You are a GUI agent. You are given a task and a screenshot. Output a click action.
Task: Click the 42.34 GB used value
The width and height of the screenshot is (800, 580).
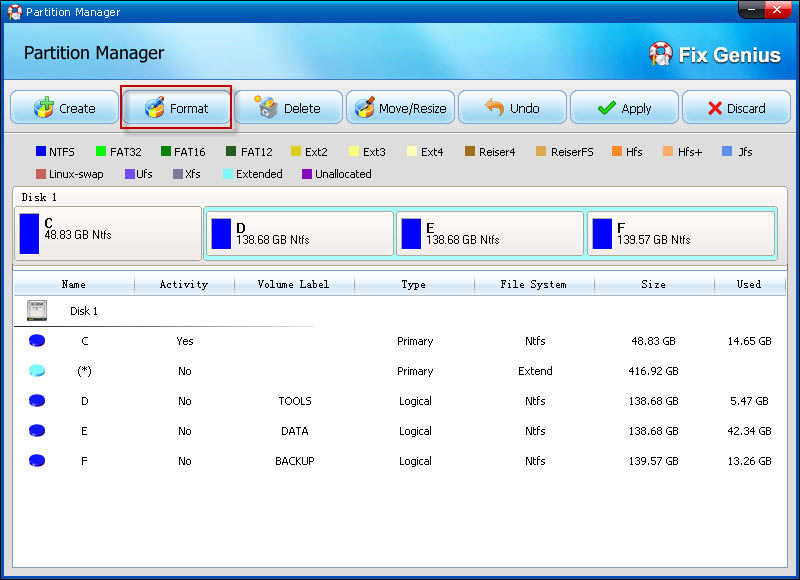tap(749, 431)
